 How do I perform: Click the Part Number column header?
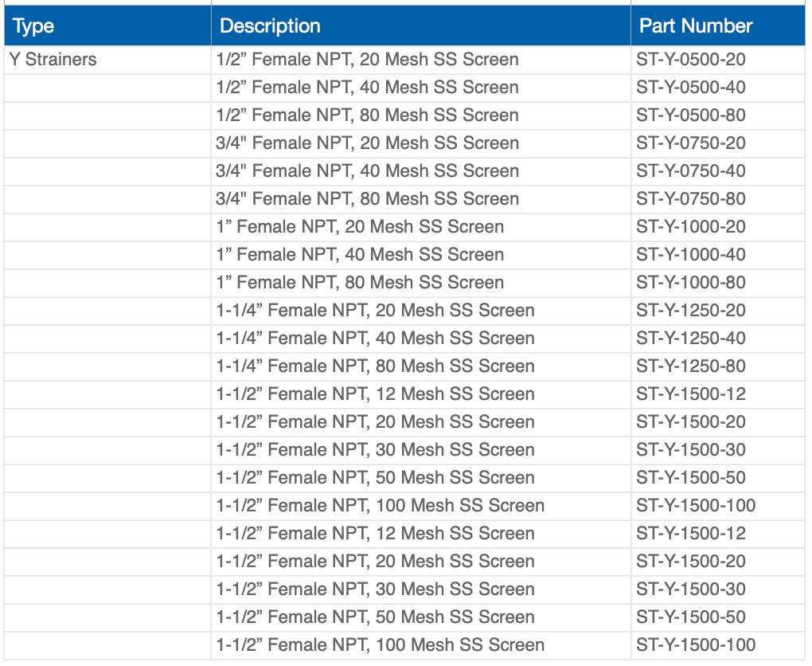pyautogui.click(x=695, y=25)
